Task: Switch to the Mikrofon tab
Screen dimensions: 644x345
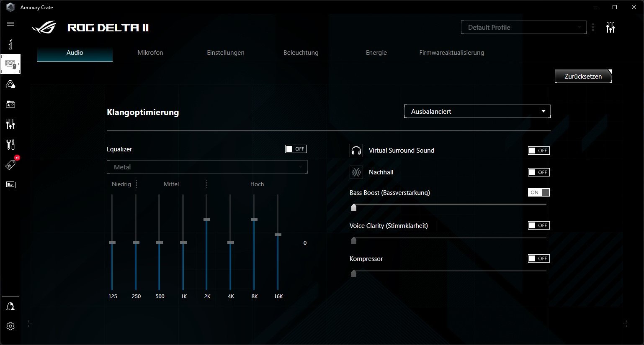Action: (x=150, y=53)
